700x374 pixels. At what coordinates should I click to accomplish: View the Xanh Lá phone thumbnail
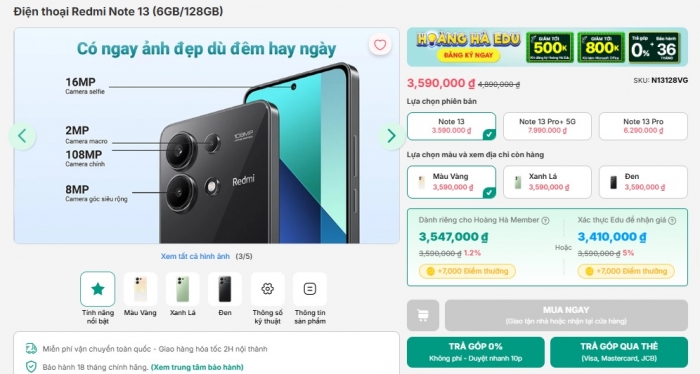[x=183, y=289]
